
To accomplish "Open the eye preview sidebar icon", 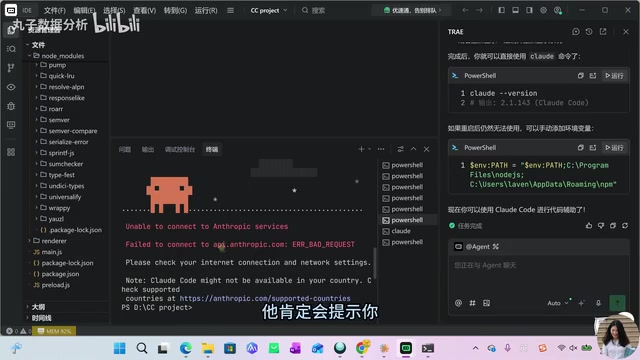I will click(11, 87).
